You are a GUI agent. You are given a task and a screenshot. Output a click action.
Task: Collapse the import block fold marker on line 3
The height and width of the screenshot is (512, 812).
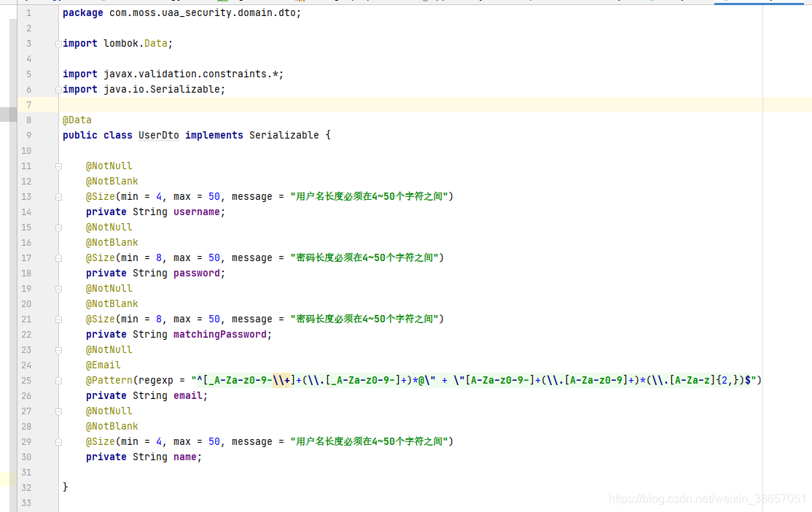(58, 44)
